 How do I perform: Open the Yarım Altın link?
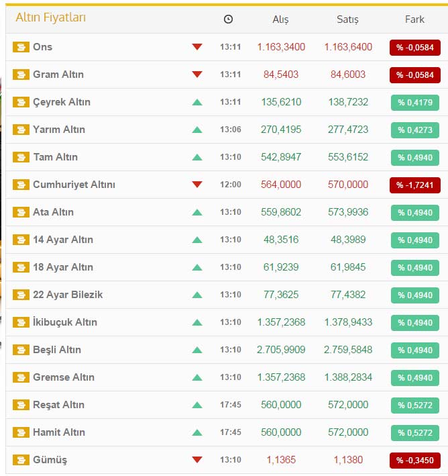(59, 130)
